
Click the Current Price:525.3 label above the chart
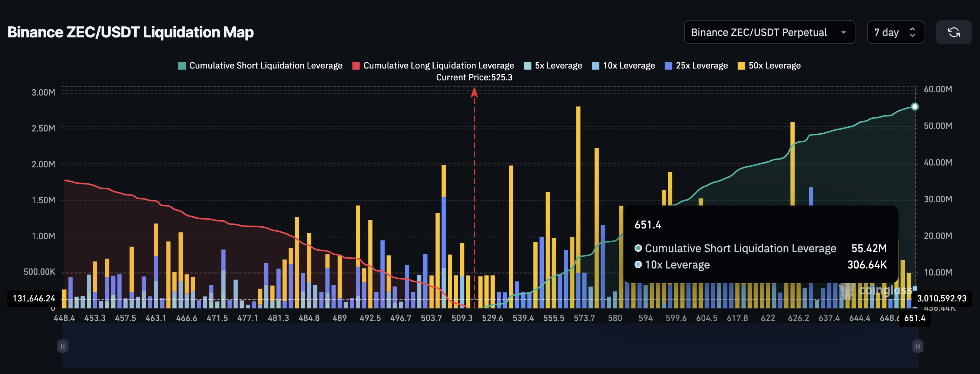coord(474,77)
